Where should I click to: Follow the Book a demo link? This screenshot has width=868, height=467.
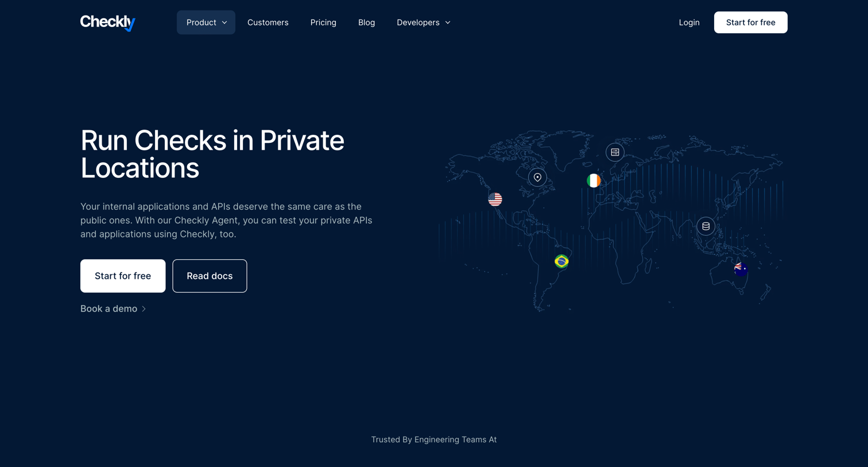tap(113, 309)
